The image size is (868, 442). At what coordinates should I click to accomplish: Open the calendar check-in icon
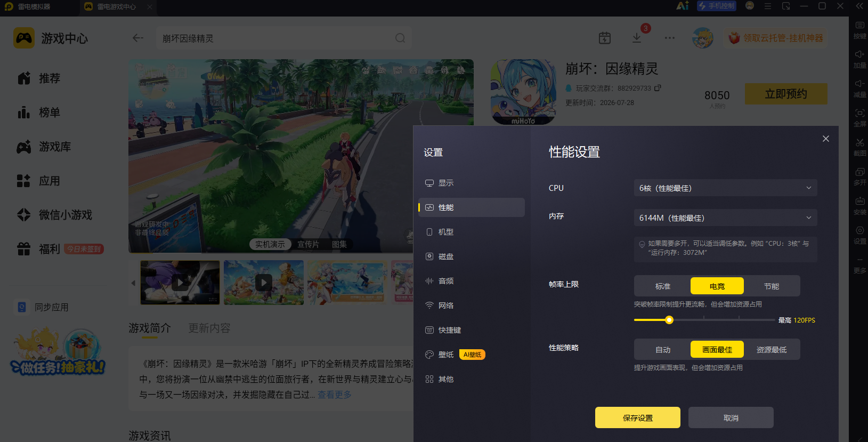pos(605,38)
